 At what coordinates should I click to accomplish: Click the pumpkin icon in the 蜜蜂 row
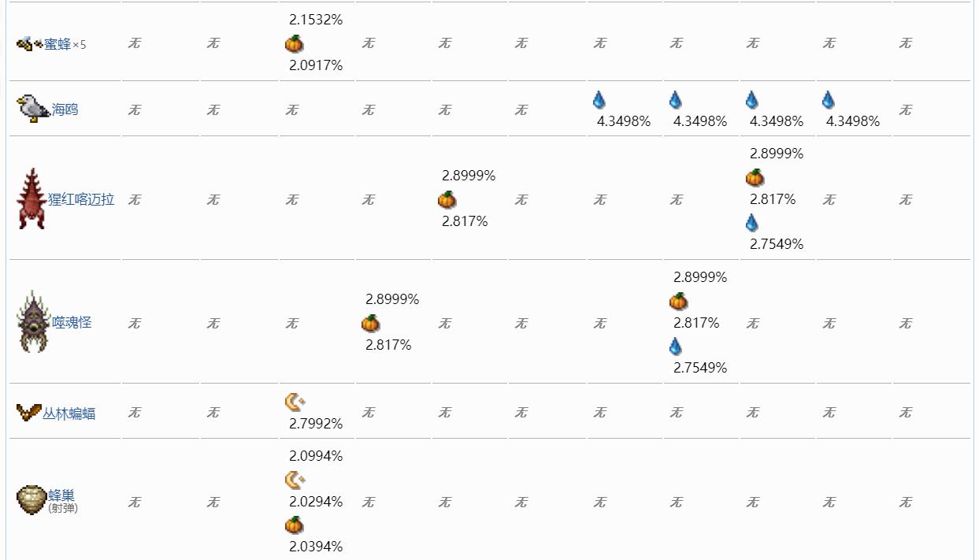[295, 43]
